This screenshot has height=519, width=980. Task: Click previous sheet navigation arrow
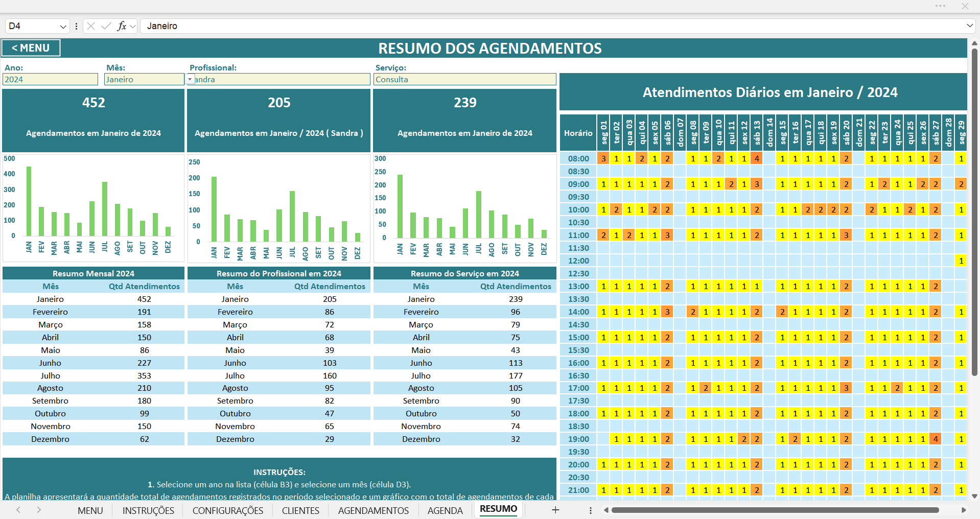pyautogui.click(x=18, y=510)
